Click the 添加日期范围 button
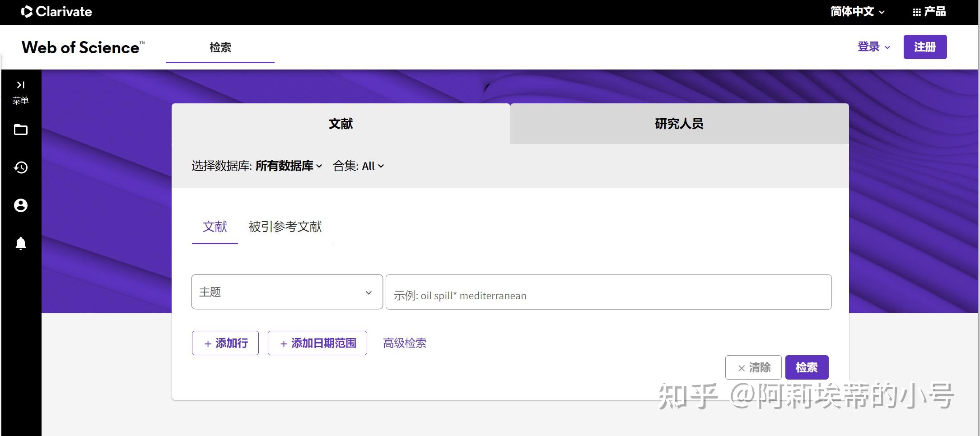This screenshot has height=436, width=980. [317, 343]
